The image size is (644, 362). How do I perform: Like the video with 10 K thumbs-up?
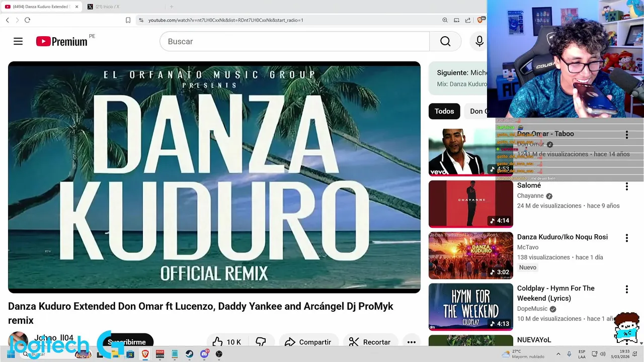pyautogui.click(x=227, y=342)
